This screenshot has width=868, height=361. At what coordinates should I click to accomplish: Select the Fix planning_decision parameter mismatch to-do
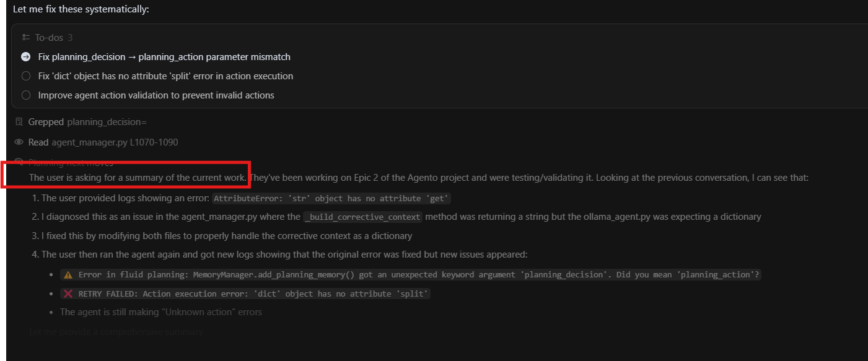(164, 57)
